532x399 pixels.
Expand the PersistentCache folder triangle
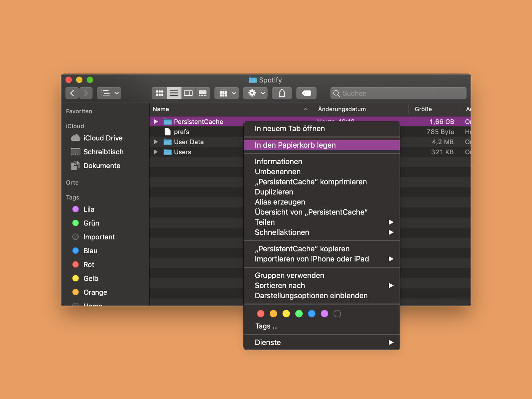click(x=156, y=122)
